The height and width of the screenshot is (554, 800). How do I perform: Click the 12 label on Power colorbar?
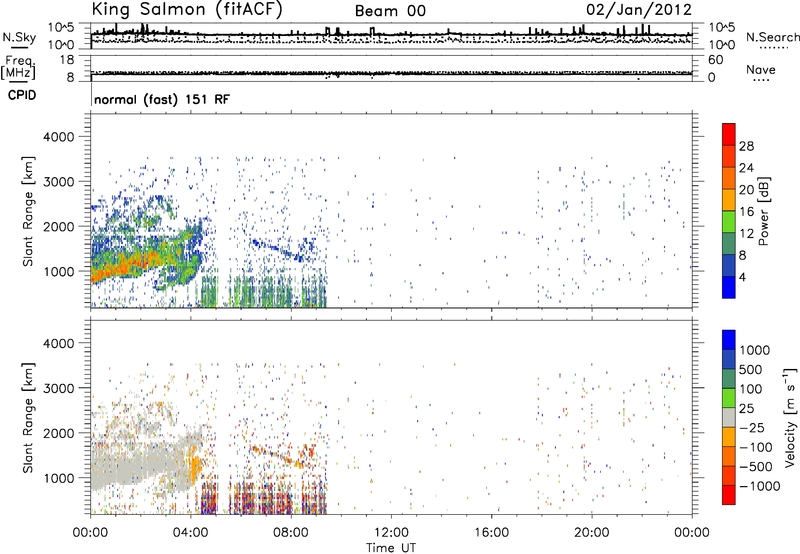coord(746,234)
